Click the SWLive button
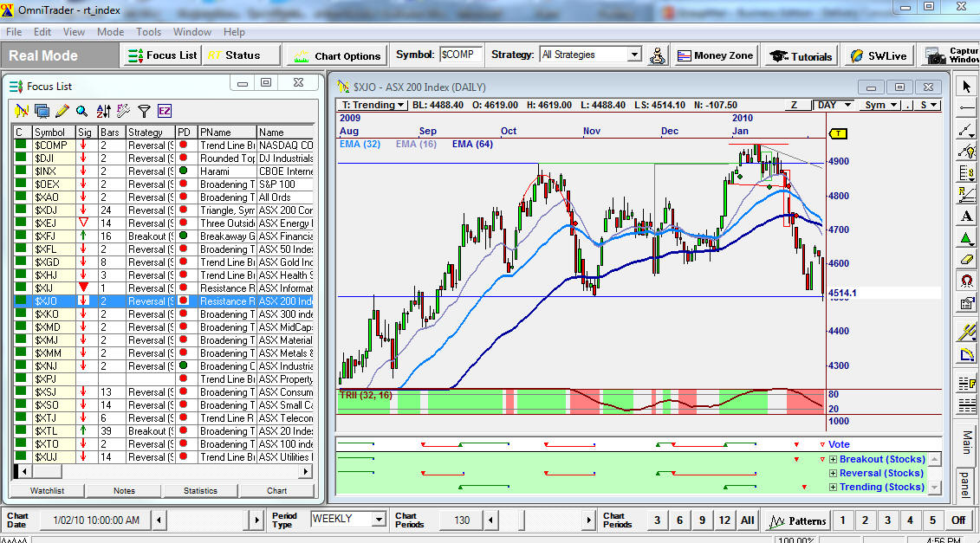 pos(878,55)
